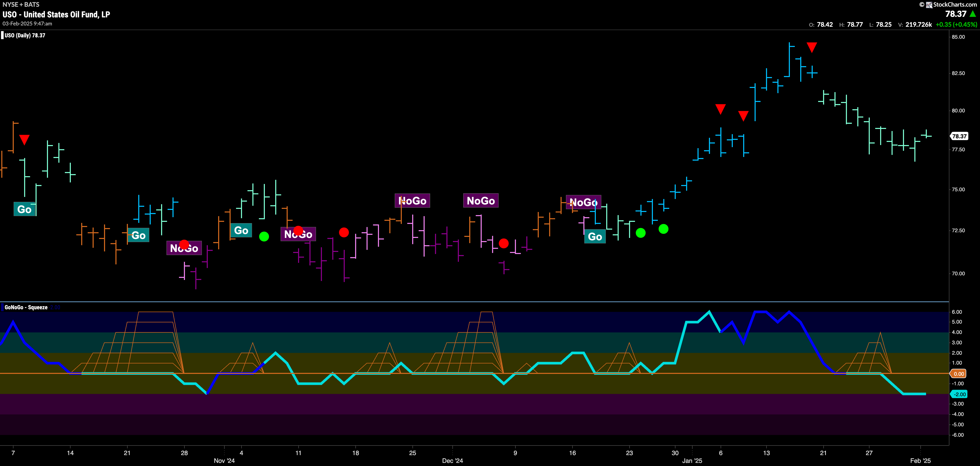Click the green circle below the December 27 bar

click(x=664, y=229)
